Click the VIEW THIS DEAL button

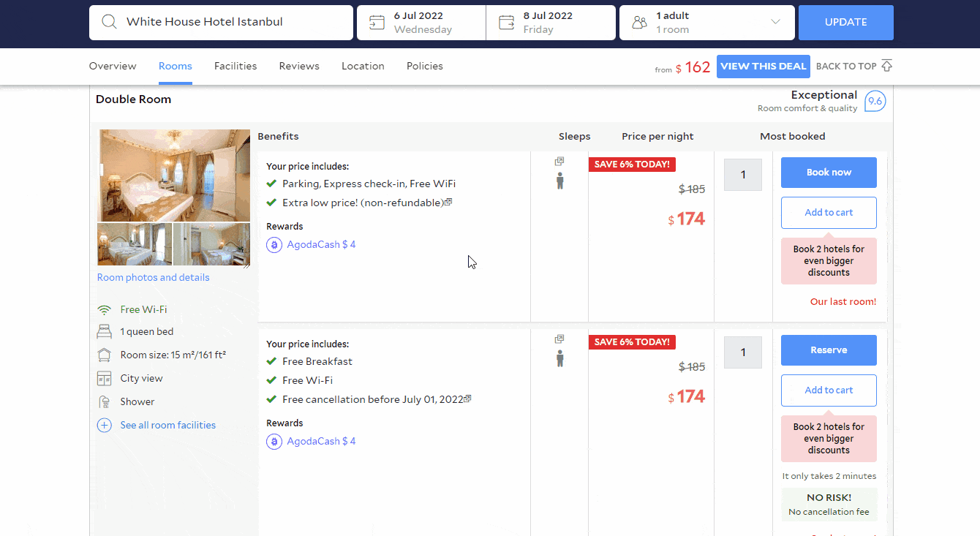764,67
